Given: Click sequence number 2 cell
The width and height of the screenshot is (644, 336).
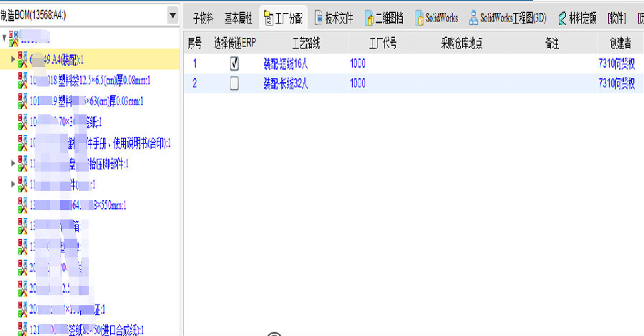Looking at the screenshot, I should [x=195, y=84].
